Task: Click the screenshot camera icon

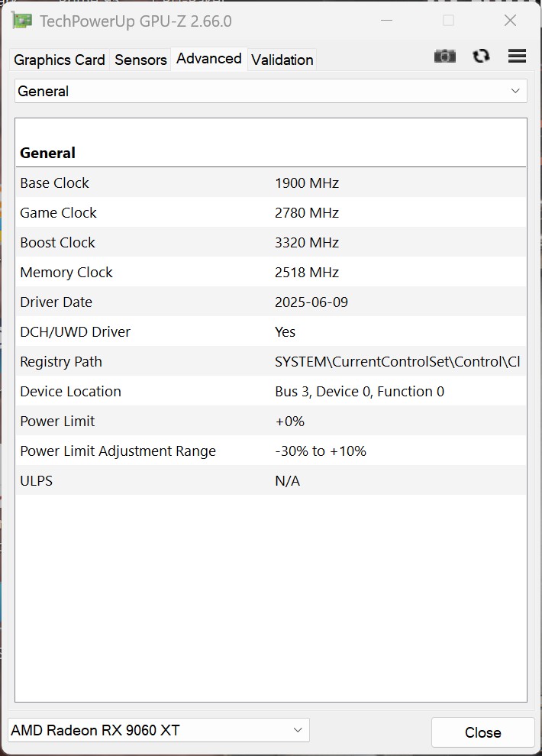Action: tap(444, 56)
